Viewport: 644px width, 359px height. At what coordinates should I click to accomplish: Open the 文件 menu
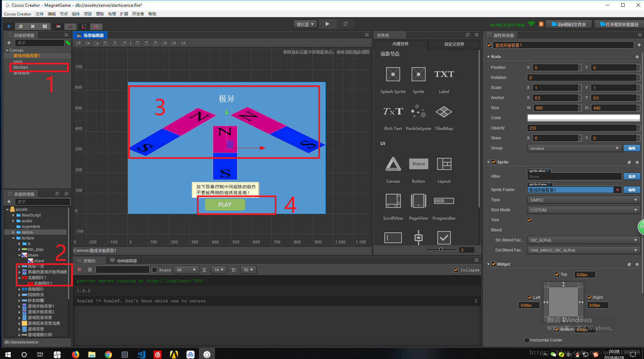(40, 14)
